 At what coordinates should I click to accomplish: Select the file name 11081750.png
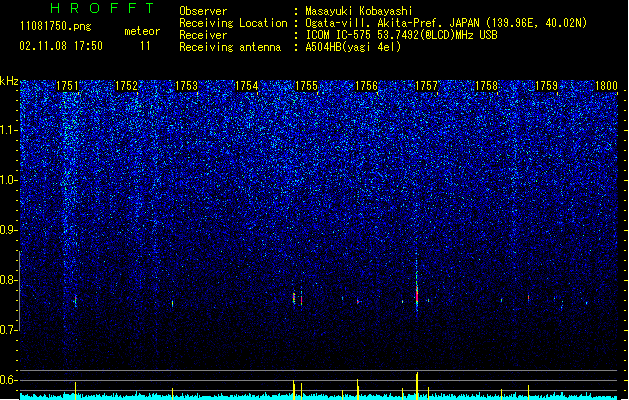55,26
